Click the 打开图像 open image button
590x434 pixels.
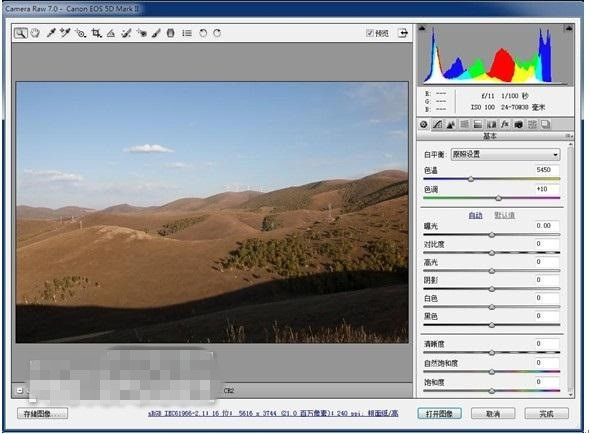(439, 414)
